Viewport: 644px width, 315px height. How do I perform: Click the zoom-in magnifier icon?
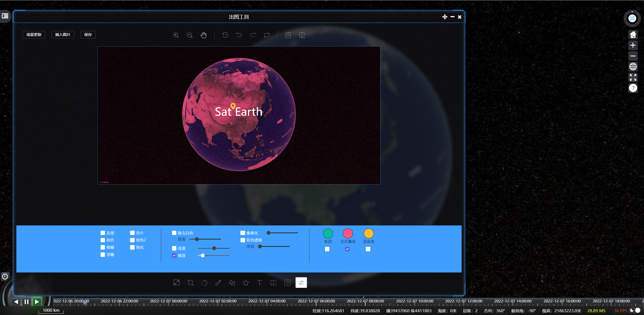click(x=176, y=35)
